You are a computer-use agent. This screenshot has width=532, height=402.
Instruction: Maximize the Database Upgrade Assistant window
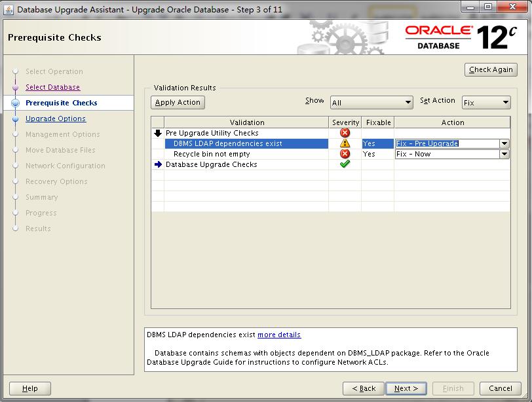click(x=487, y=7)
